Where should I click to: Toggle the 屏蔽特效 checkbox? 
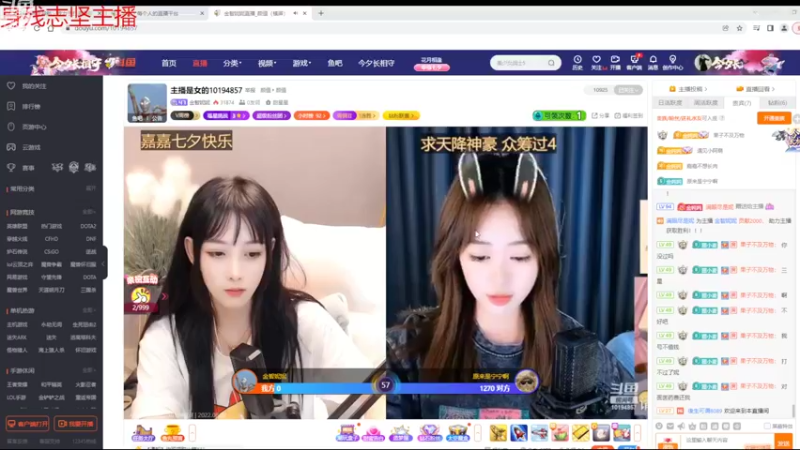(x=767, y=426)
